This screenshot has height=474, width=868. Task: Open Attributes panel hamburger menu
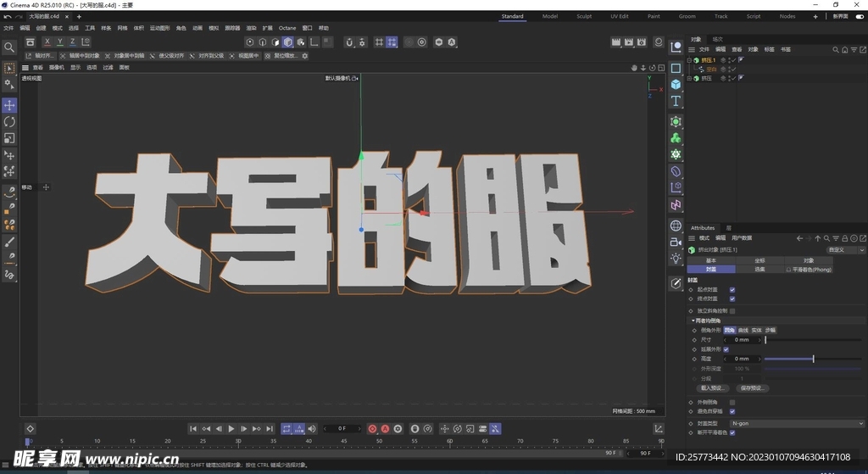[692, 238]
